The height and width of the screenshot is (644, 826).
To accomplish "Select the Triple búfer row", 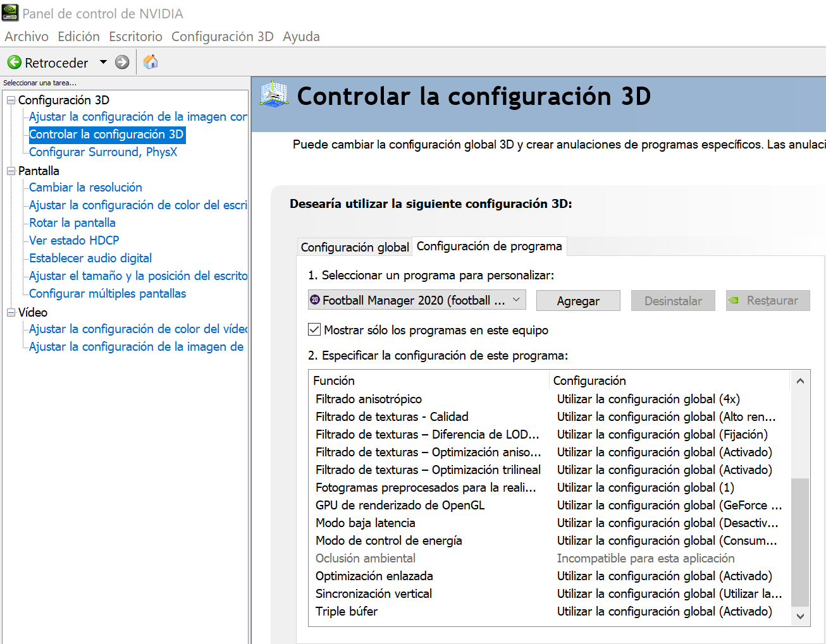I will coord(549,611).
